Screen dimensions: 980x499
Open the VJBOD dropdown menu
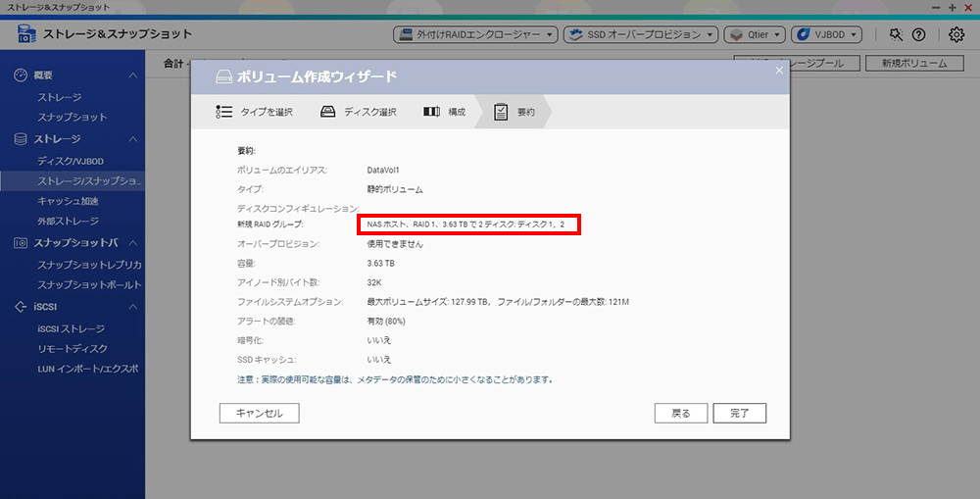825,34
